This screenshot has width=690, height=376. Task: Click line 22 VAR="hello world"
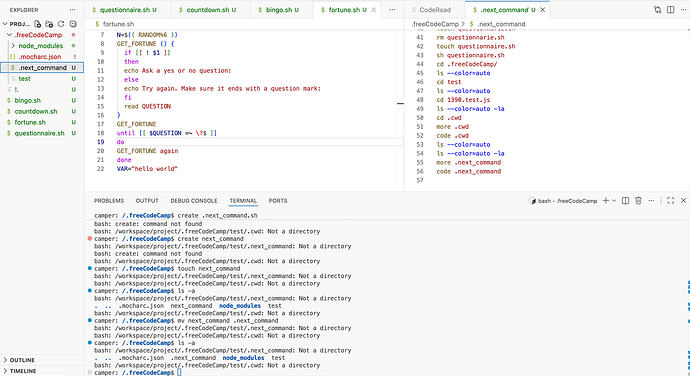coord(147,169)
